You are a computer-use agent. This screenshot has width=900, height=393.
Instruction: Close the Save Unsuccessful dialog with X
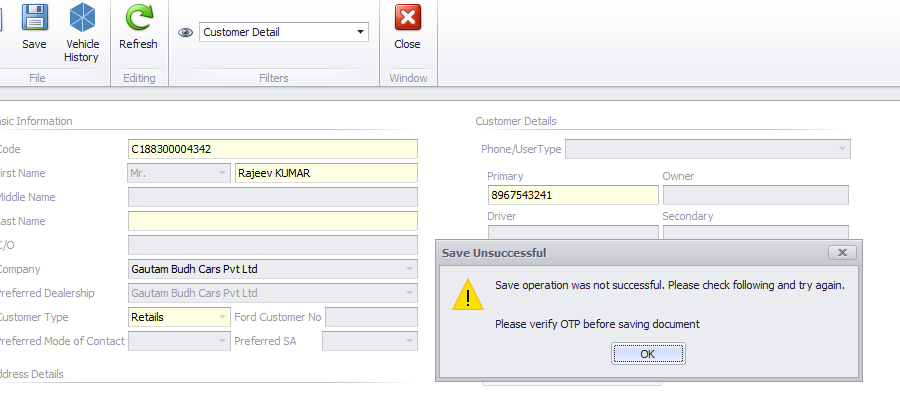click(x=842, y=252)
